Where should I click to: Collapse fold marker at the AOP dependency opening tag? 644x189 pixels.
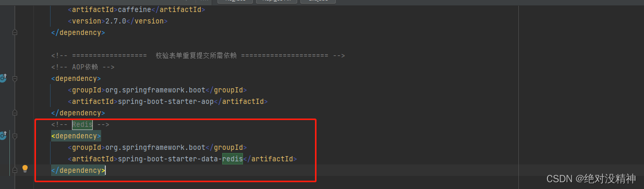click(x=15, y=78)
